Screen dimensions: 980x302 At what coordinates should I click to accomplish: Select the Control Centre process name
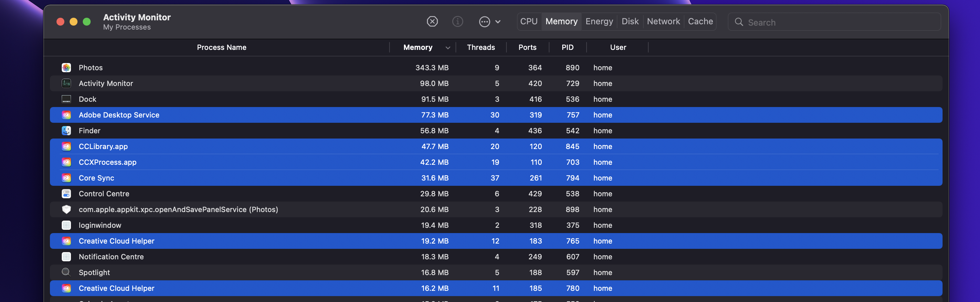click(x=104, y=194)
